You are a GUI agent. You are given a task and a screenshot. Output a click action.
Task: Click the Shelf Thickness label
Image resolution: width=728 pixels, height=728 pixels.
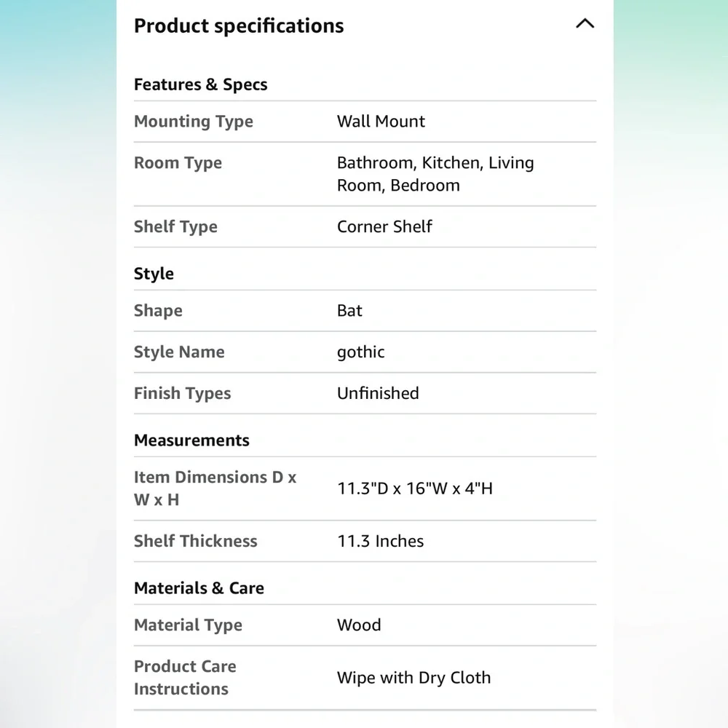195,542
